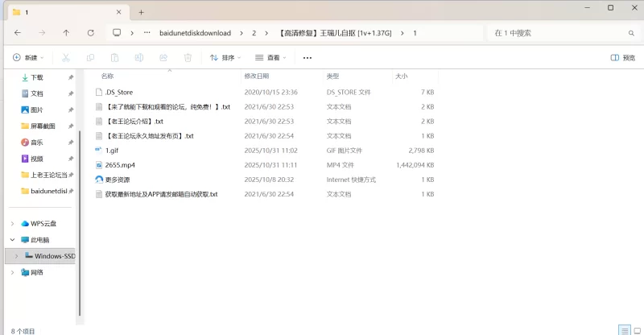Refresh the current folder view

pos(91,33)
